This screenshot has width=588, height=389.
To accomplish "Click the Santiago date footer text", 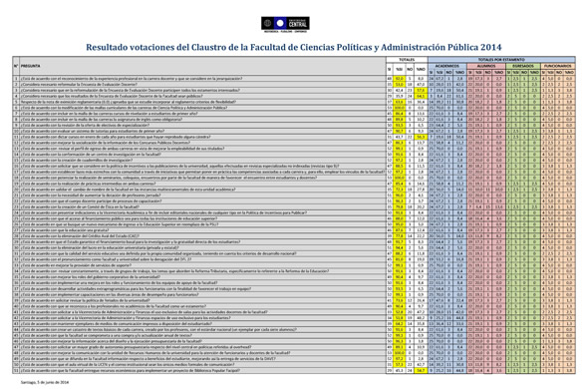I will tap(45, 383).
